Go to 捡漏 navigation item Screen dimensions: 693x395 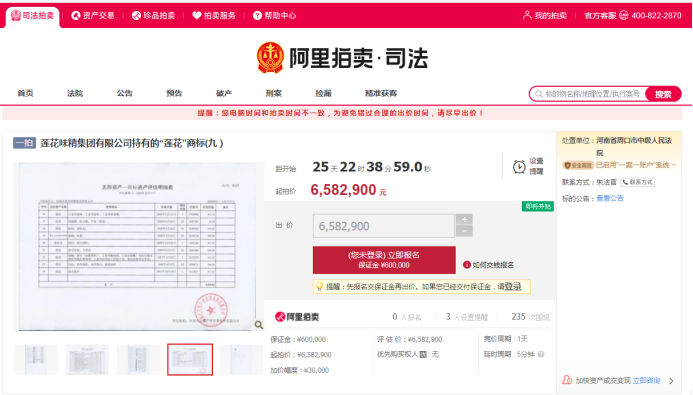point(323,93)
